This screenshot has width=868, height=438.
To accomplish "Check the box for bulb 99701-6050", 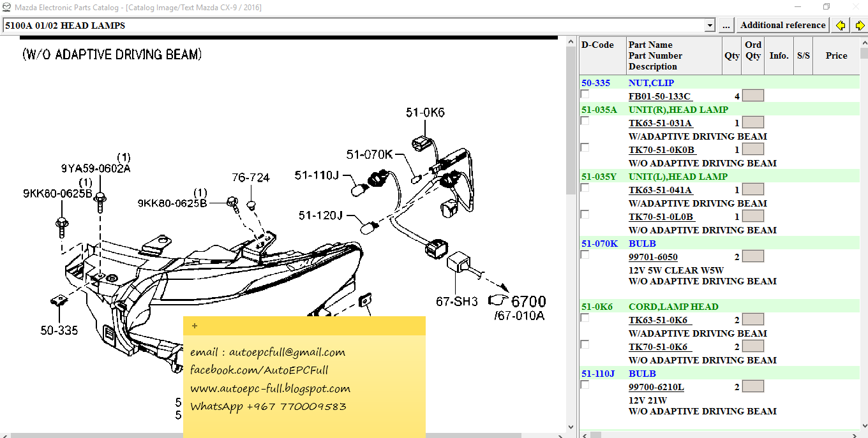I will tap(585, 254).
